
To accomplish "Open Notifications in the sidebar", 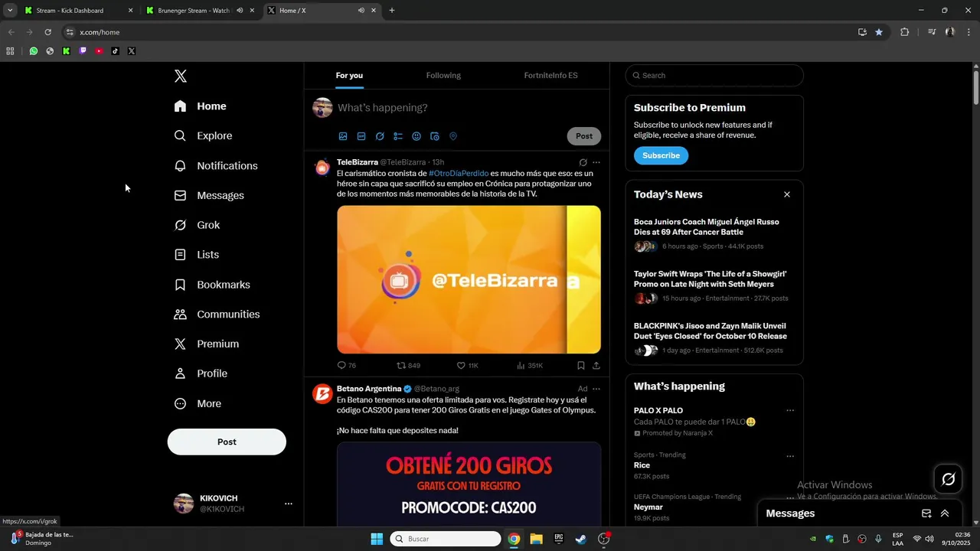I will [x=216, y=165].
